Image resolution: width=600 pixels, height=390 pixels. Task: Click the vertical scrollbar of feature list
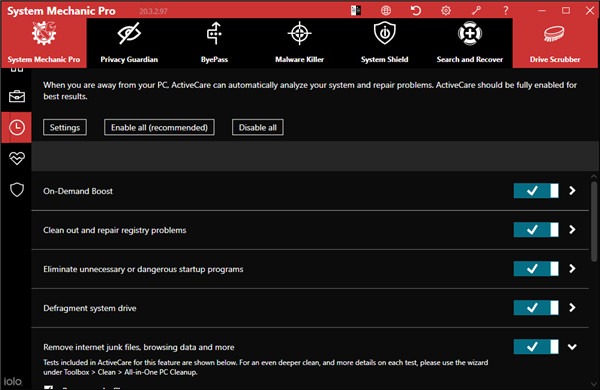click(x=594, y=222)
